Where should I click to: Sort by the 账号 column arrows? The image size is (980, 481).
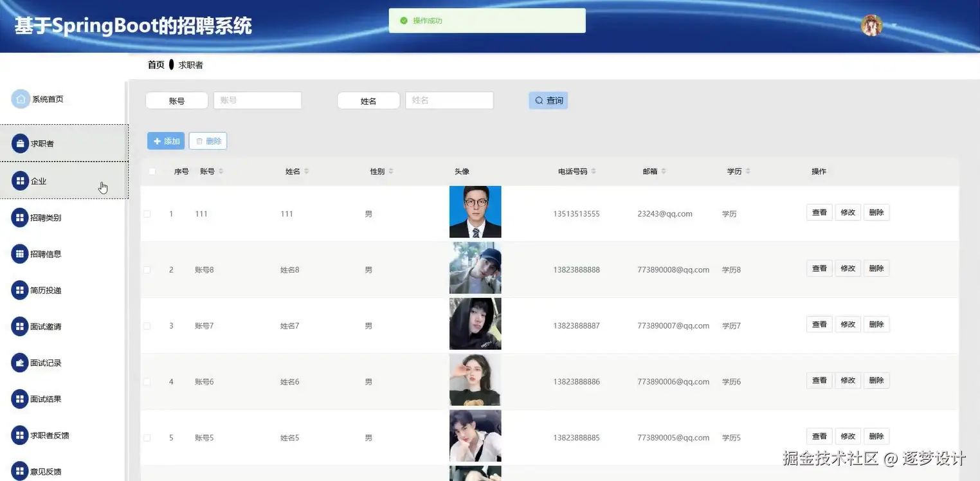coord(221,171)
